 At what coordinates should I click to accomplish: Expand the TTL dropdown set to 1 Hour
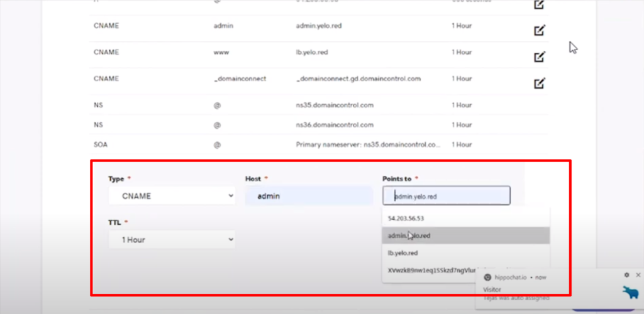pyautogui.click(x=172, y=239)
